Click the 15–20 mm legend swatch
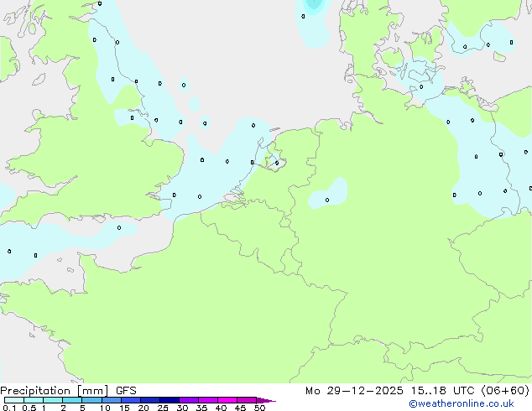Image resolution: width=532 pixels, height=411 pixels. pos(131,400)
